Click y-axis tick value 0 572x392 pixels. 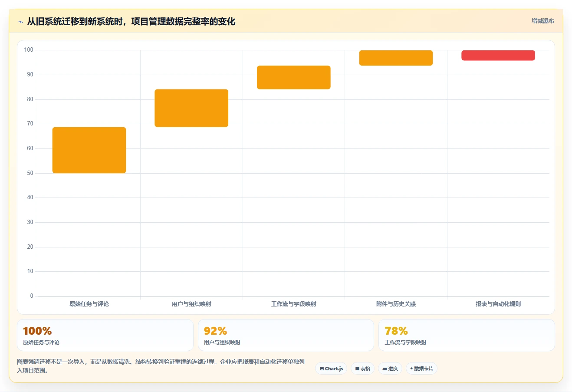pyautogui.click(x=32, y=296)
